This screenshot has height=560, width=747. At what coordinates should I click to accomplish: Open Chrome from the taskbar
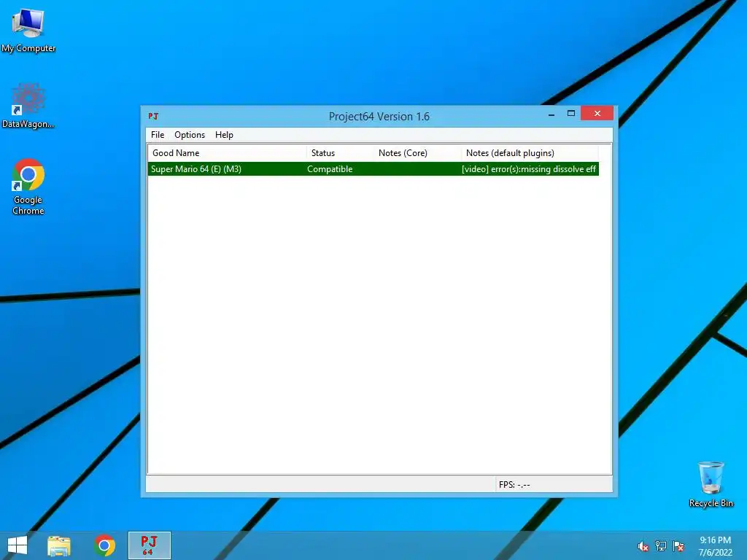pyautogui.click(x=104, y=545)
